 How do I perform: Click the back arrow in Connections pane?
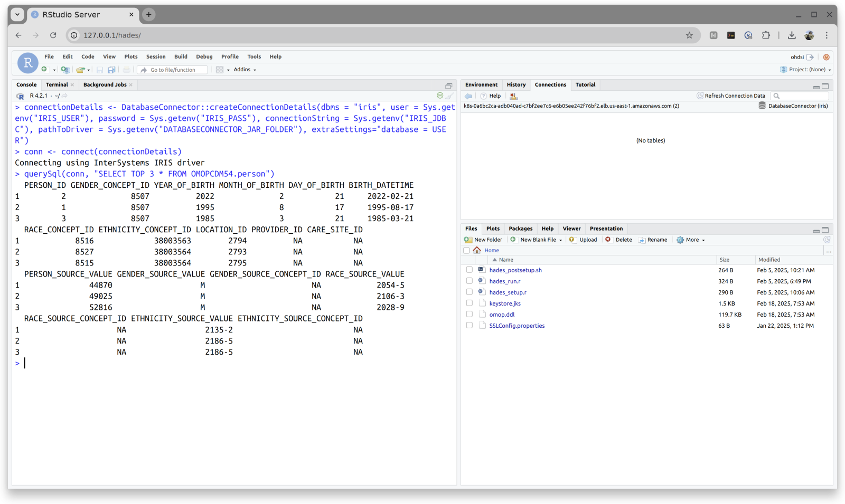(x=468, y=96)
